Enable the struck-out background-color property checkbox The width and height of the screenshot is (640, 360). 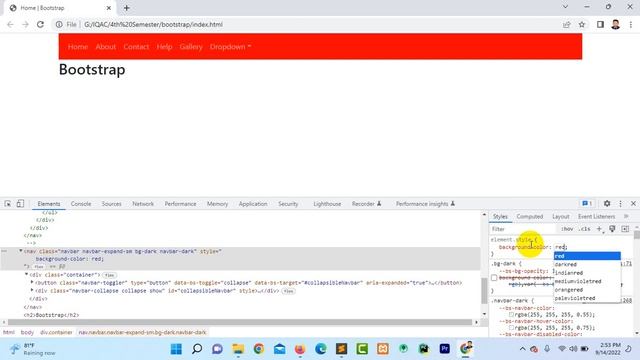494,278
